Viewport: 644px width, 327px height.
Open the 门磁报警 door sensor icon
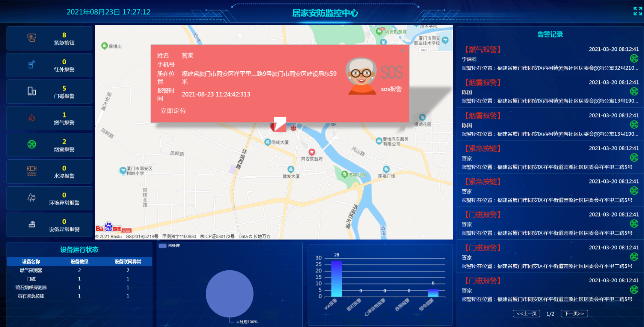click(32, 91)
